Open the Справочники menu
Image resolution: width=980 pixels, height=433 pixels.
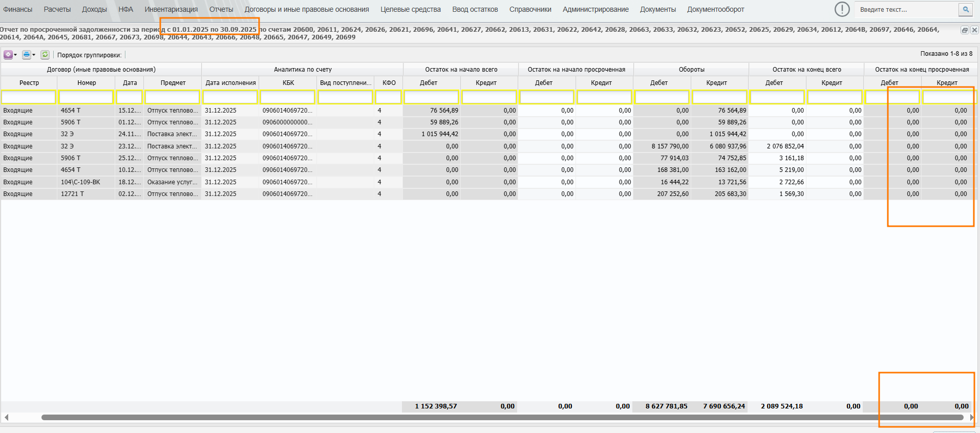[530, 9]
